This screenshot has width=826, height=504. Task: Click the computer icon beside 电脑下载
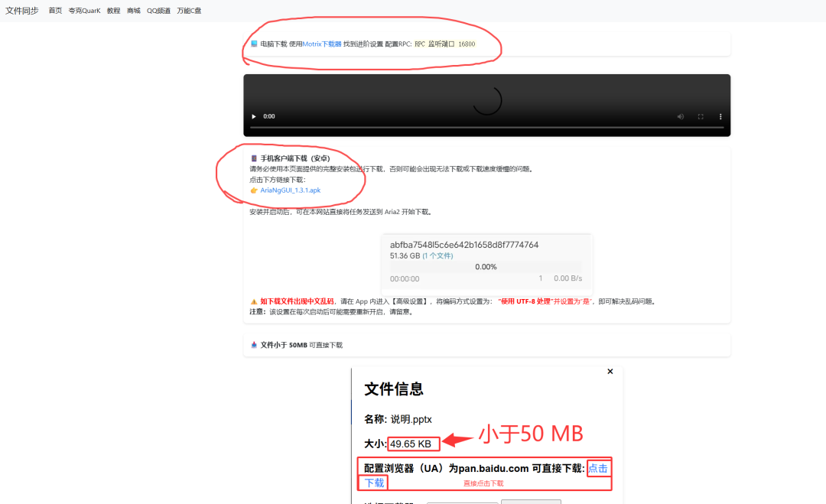(254, 44)
